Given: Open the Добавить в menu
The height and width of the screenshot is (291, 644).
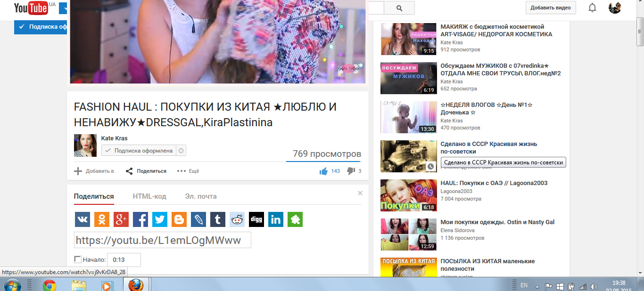Looking at the screenshot, I should click(94, 171).
